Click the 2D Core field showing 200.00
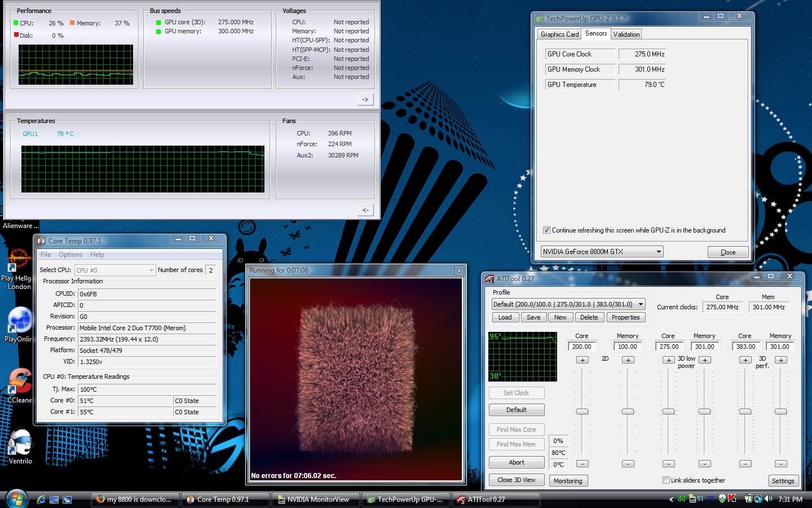This screenshot has width=812, height=508. (x=582, y=347)
